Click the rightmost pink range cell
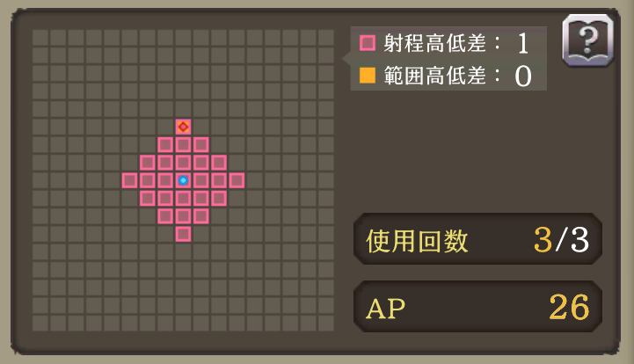Image resolution: width=634 pixels, height=364 pixels. click(x=237, y=180)
